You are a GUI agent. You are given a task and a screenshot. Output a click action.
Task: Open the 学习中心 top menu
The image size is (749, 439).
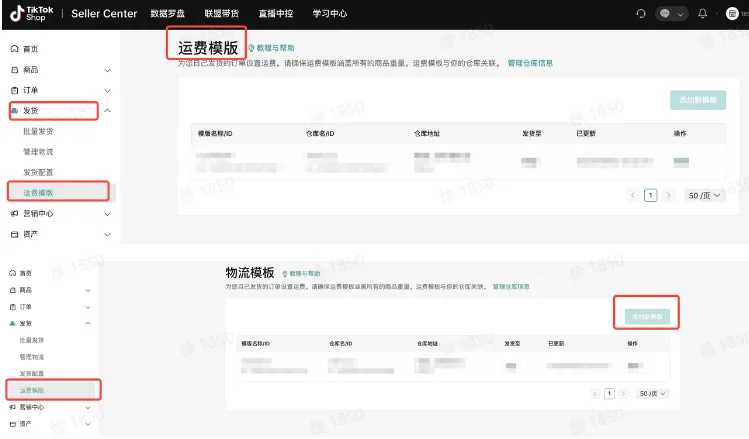tap(330, 14)
